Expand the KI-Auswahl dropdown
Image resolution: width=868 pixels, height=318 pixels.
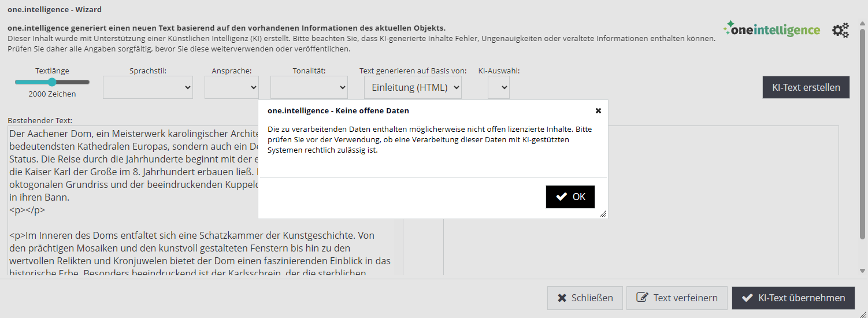498,87
